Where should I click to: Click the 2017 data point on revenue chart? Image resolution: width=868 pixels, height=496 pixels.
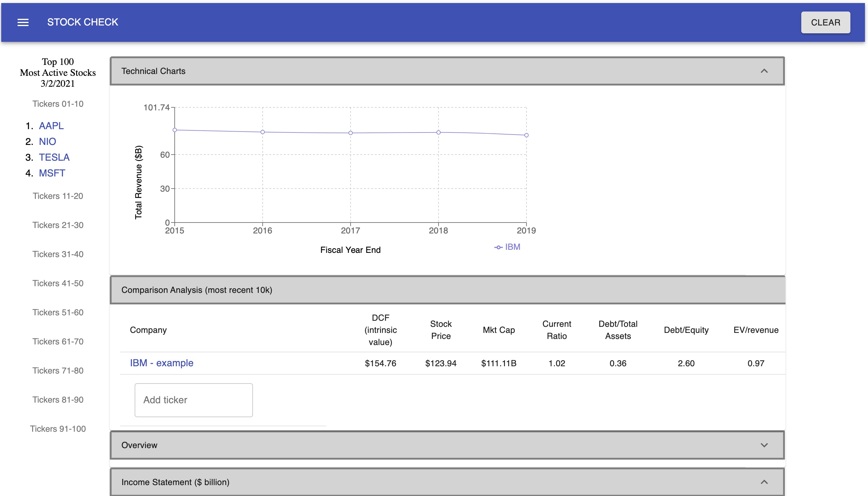(x=350, y=133)
